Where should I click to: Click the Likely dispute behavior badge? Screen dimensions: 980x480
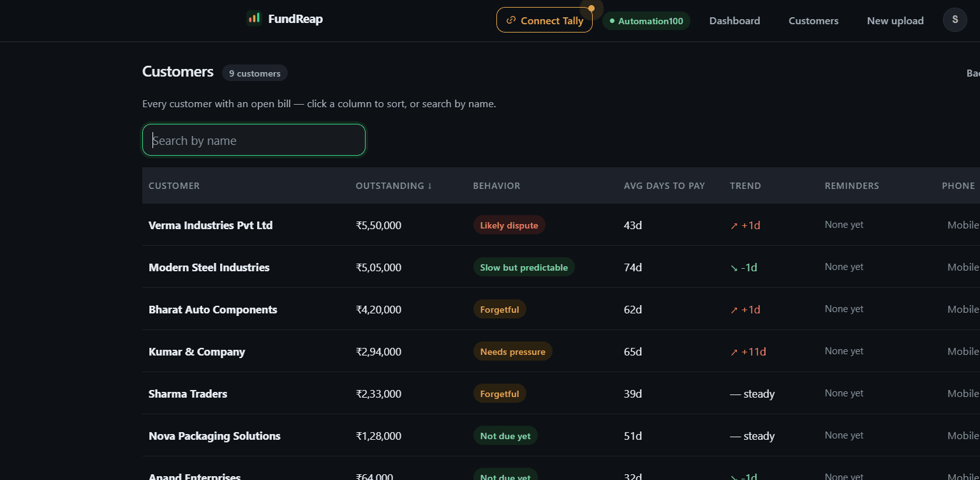pos(509,225)
